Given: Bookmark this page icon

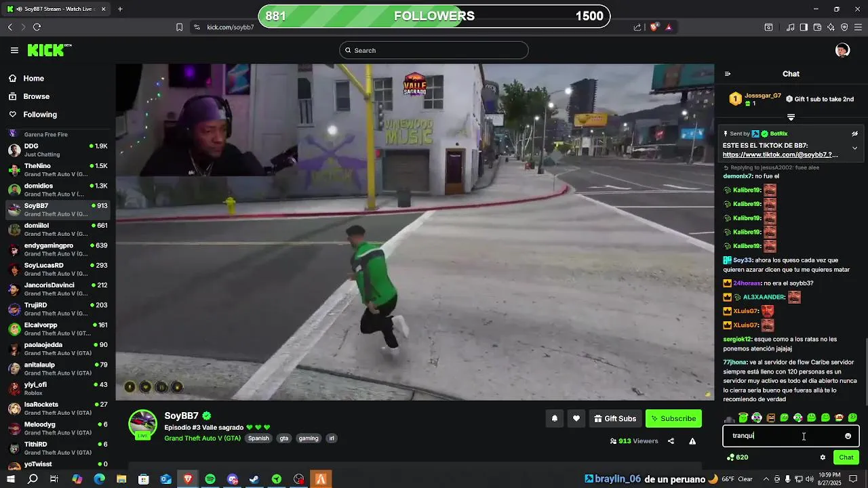Looking at the screenshot, I should point(179,27).
